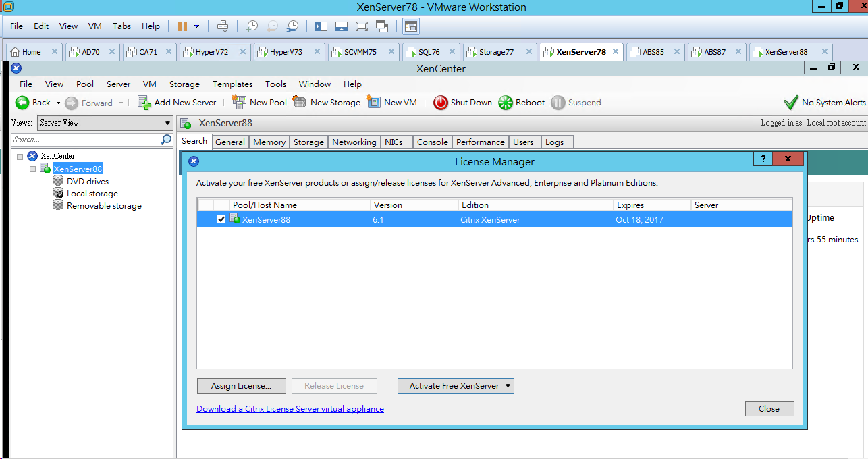Select Local storage in the tree
Image resolution: width=868 pixels, height=459 pixels.
pyautogui.click(x=92, y=194)
